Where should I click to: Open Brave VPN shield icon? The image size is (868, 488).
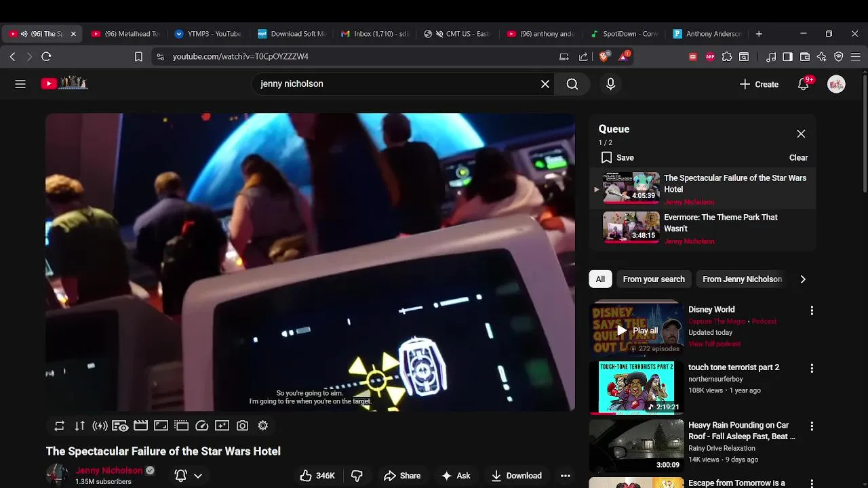839,57
